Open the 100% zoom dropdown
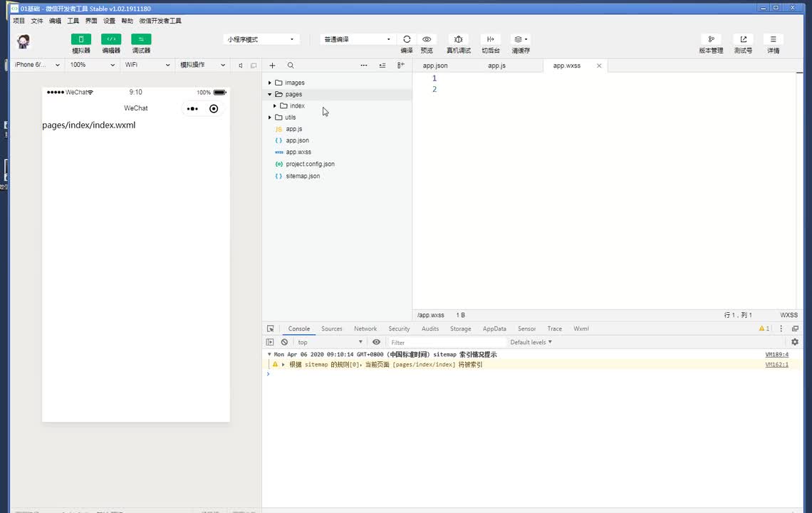The image size is (812, 513). (92, 65)
